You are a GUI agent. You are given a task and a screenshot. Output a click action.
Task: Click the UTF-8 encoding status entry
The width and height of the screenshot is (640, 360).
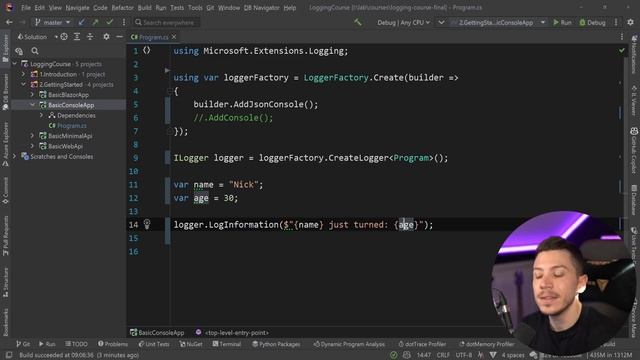click(x=464, y=355)
